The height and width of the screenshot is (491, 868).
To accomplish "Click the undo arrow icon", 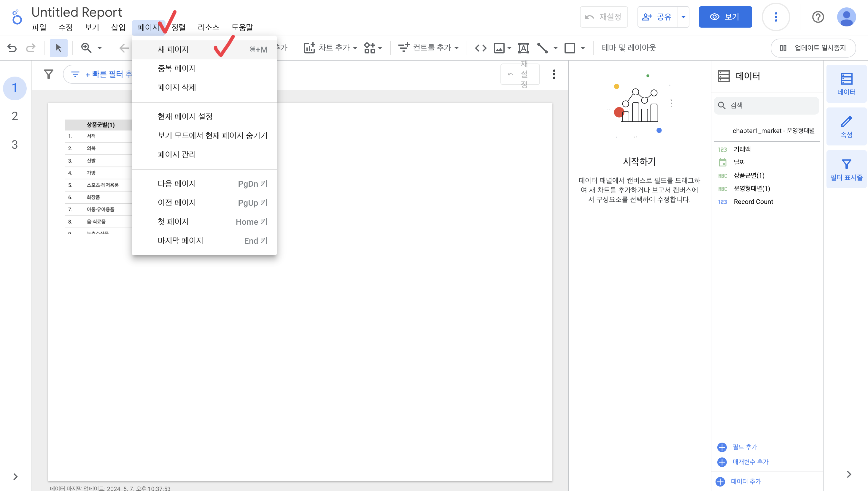I will pyautogui.click(x=12, y=48).
